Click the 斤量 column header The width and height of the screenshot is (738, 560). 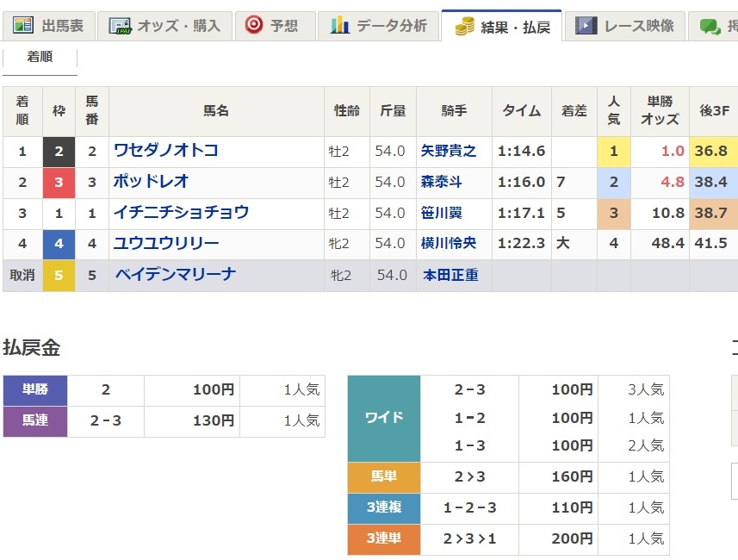(x=393, y=111)
